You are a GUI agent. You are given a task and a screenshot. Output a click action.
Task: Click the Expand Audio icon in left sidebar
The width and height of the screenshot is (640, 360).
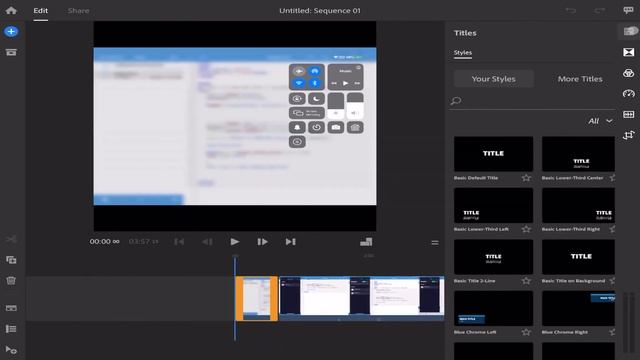tap(11, 308)
